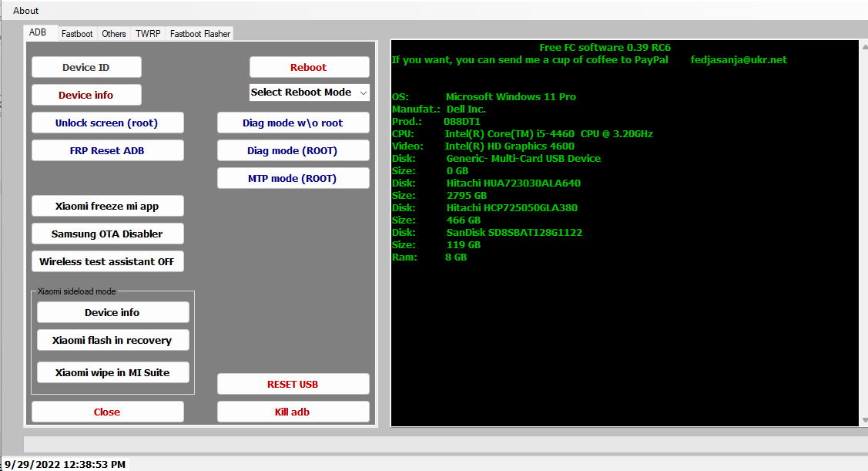Click Xiaomi freeze mi app
Image resolution: width=868 pixels, height=471 pixels.
point(107,206)
